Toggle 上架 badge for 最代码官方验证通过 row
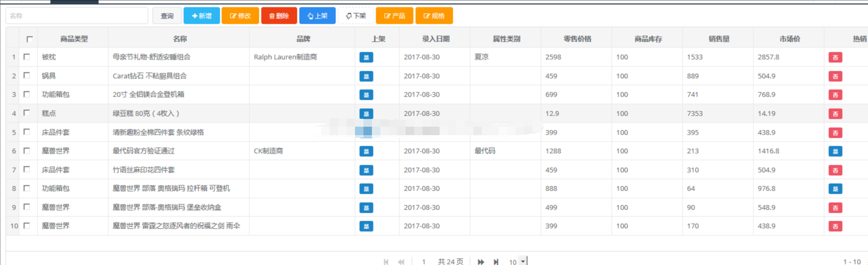The width and height of the screenshot is (868, 265). pyautogui.click(x=366, y=151)
